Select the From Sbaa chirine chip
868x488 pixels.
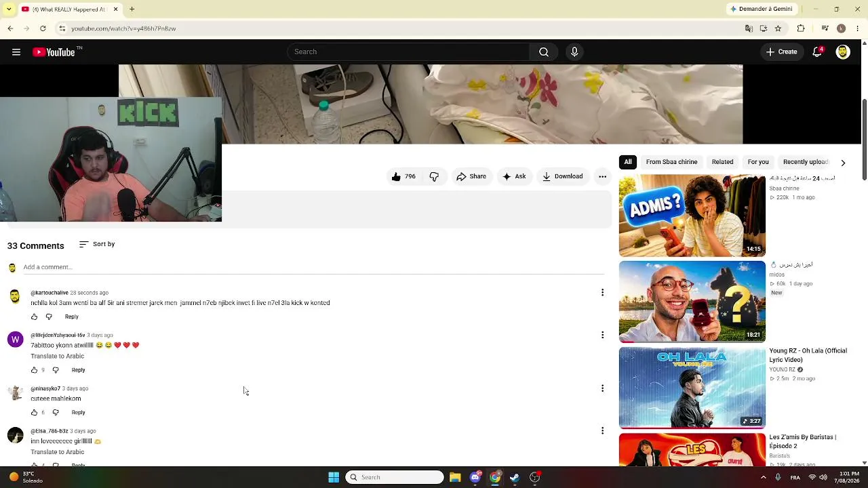click(671, 162)
